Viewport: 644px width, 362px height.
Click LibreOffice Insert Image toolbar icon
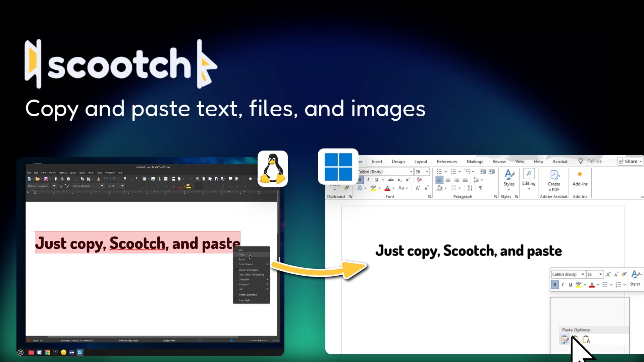153,179
